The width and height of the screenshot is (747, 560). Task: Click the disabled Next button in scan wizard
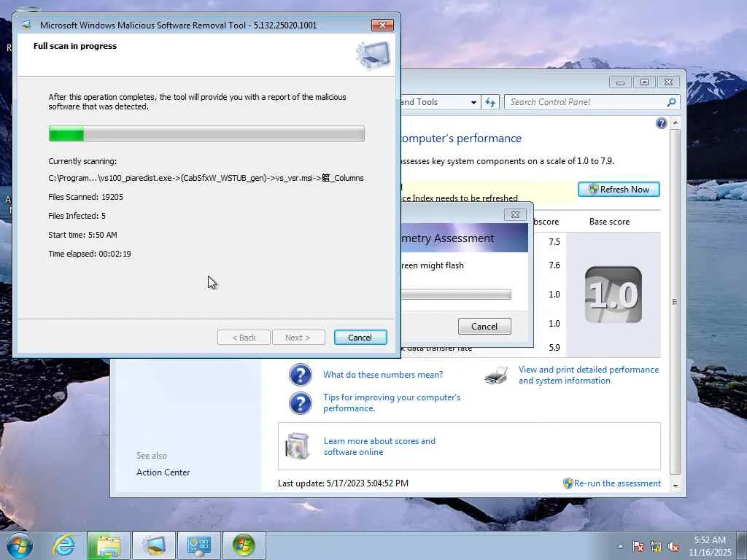tap(298, 337)
